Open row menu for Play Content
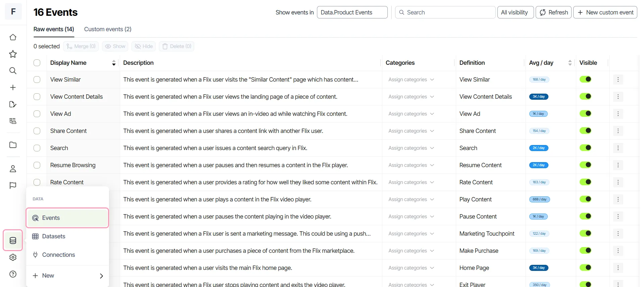Image resolution: width=644 pixels, height=287 pixels. coord(618,199)
